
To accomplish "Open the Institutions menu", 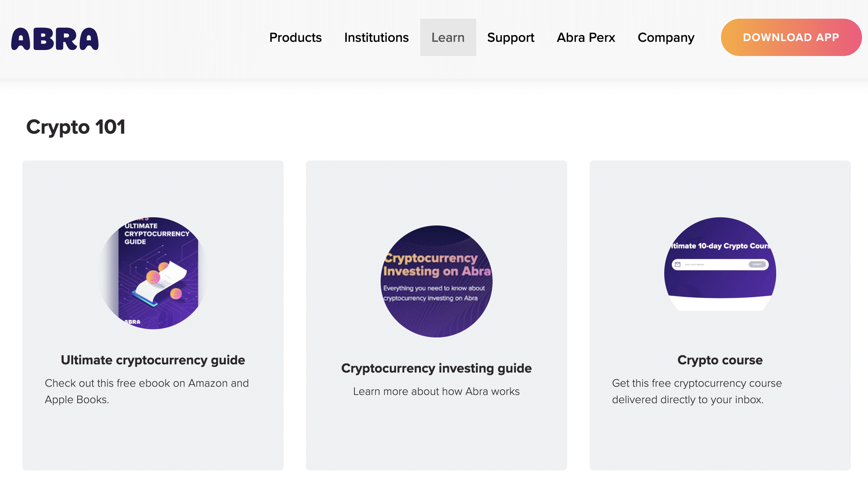I will [377, 37].
